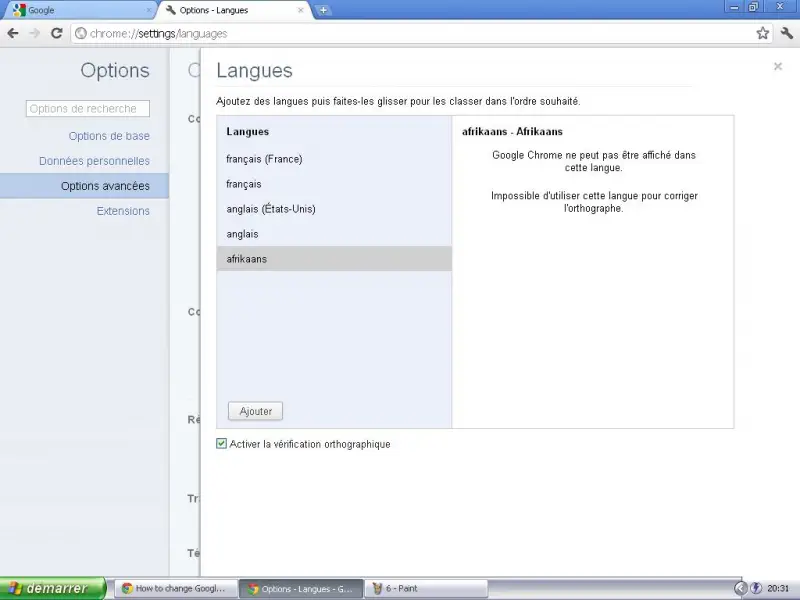
Task: Expand hidden system tray icons arrow
Action: point(741,588)
